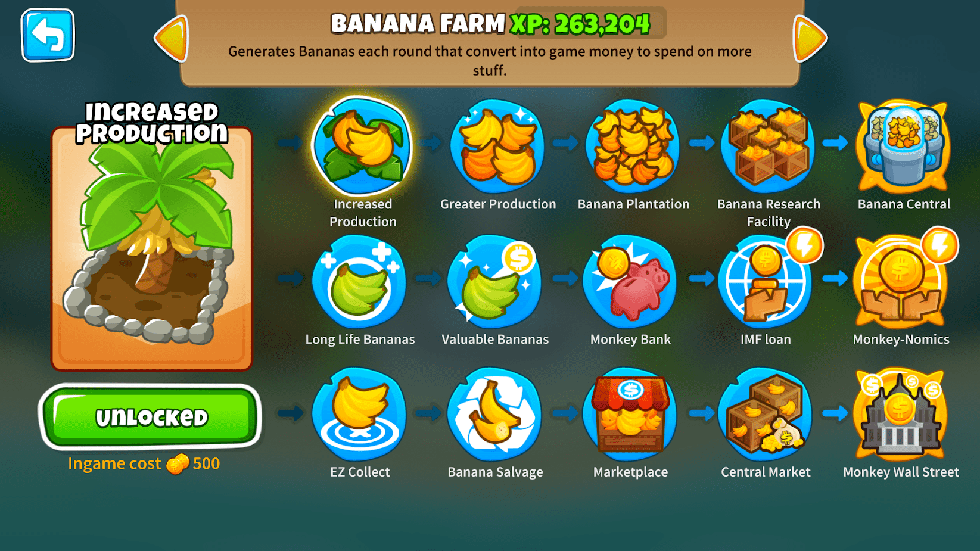This screenshot has height=551, width=980.
Task: View the Monkey-Nomics upgrade
Action: 901,282
